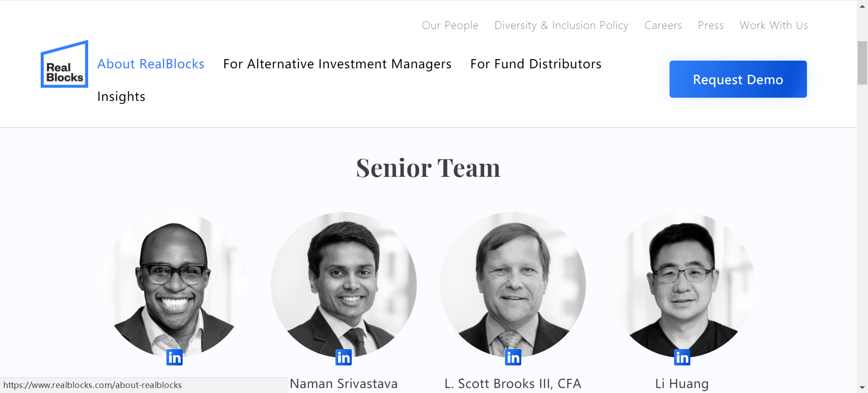Viewport: 868px width, 393px height.
Task: Click the Work With Us link
Action: [x=774, y=25]
